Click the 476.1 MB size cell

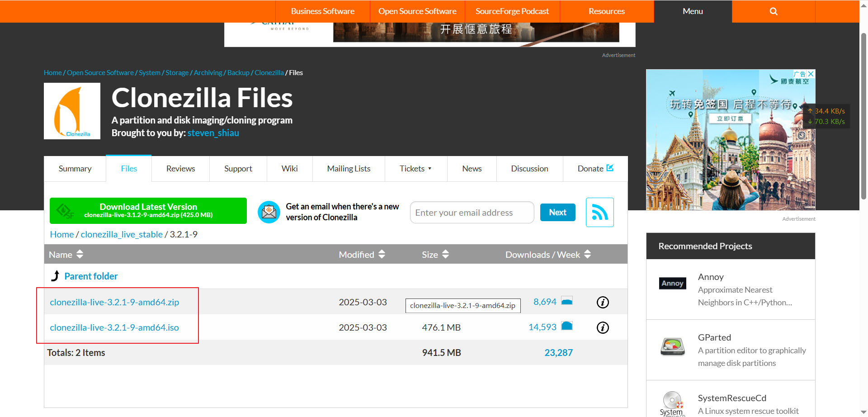point(441,327)
